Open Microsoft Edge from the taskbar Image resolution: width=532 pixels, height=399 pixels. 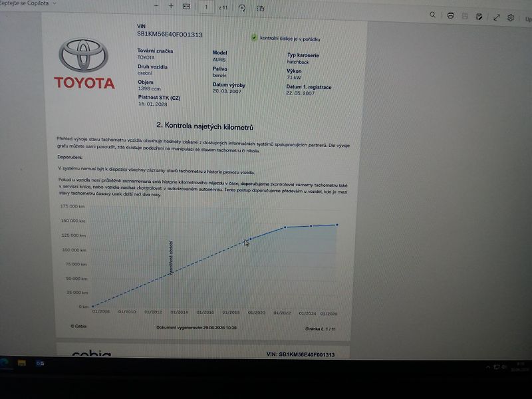click(4, 362)
